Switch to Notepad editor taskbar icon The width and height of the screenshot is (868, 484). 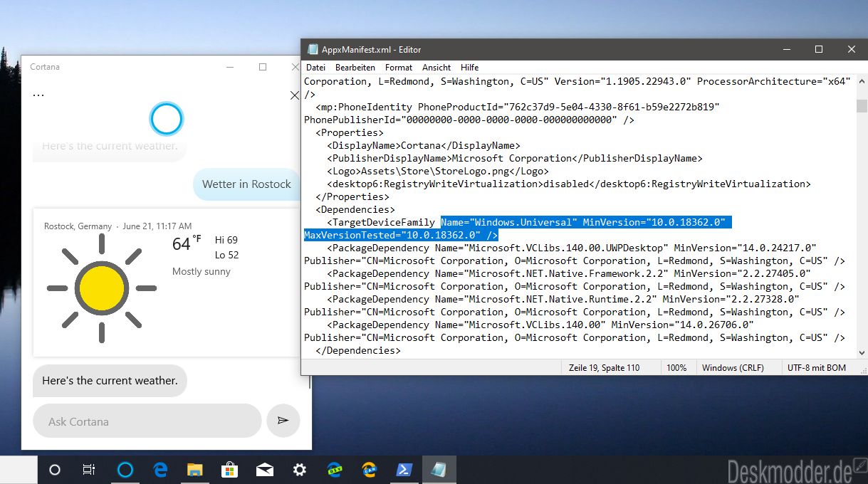(439, 470)
